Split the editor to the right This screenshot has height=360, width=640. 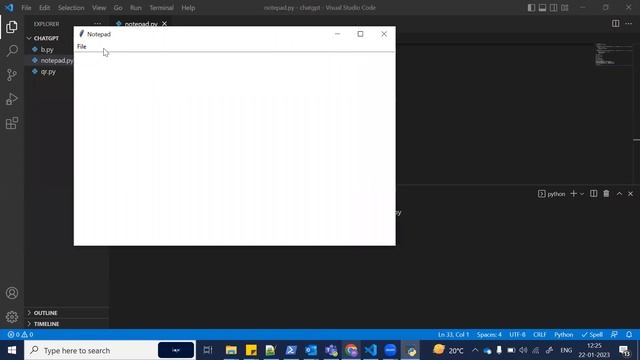click(x=616, y=24)
